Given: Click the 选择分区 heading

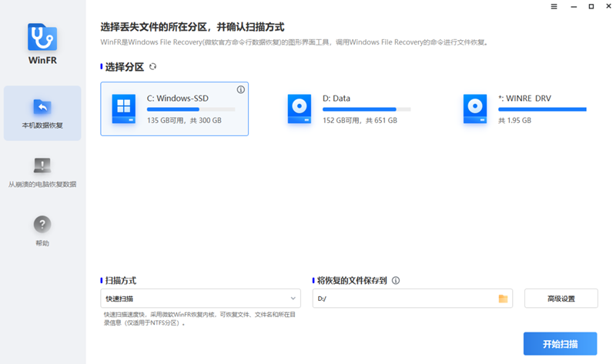Looking at the screenshot, I should click(125, 67).
